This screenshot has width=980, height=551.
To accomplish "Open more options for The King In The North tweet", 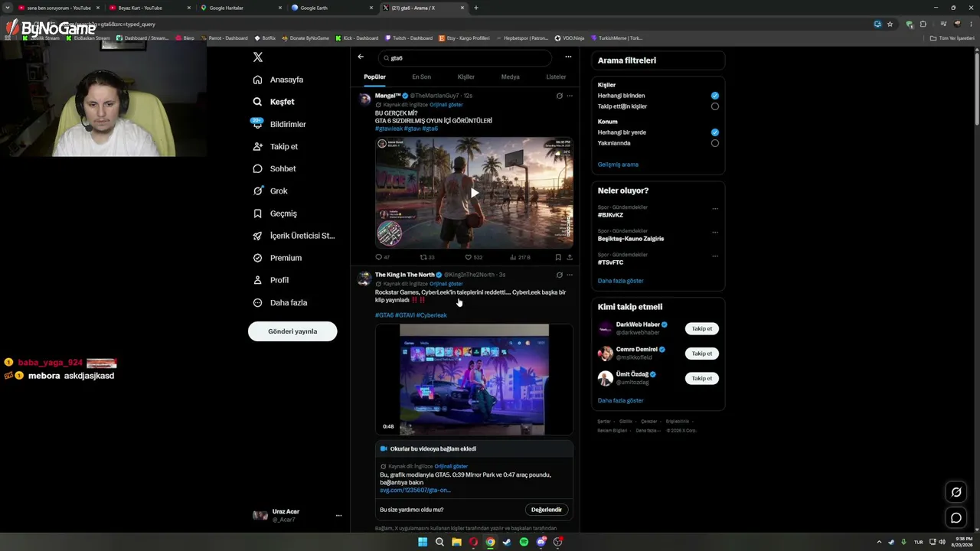I will (569, 275).
